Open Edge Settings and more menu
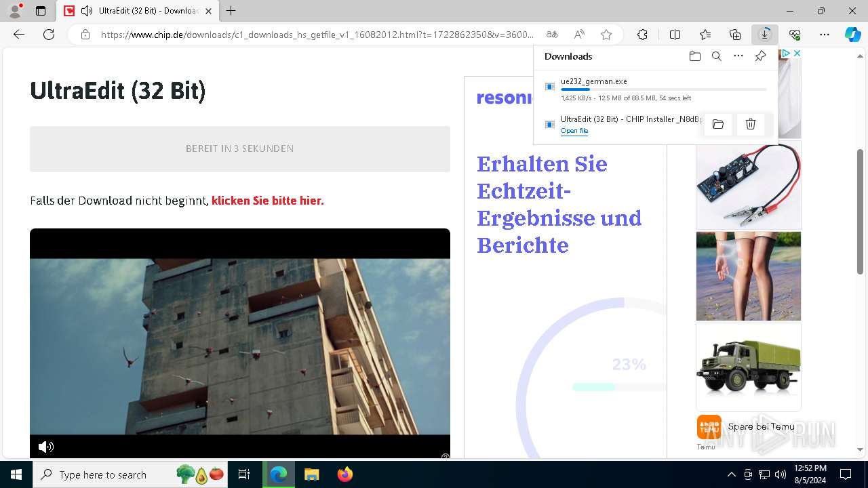Viewport: 868px width, 488px height. point(825,35)
